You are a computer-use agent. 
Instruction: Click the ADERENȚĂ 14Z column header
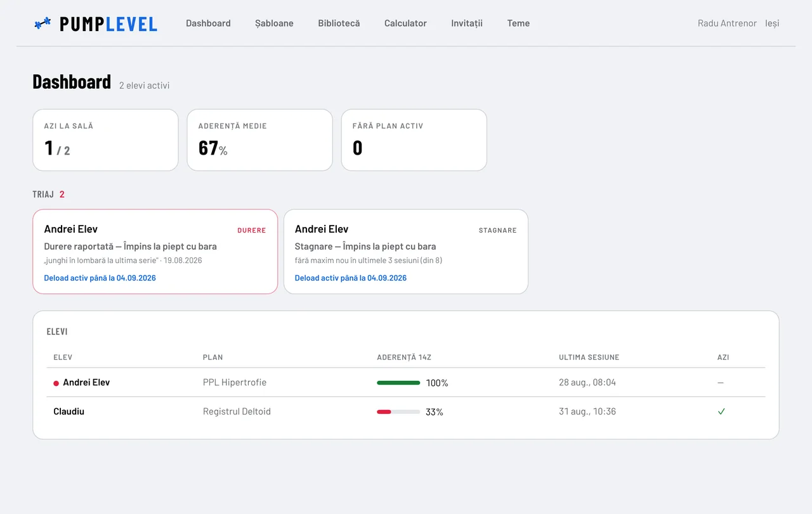[404, 357]
